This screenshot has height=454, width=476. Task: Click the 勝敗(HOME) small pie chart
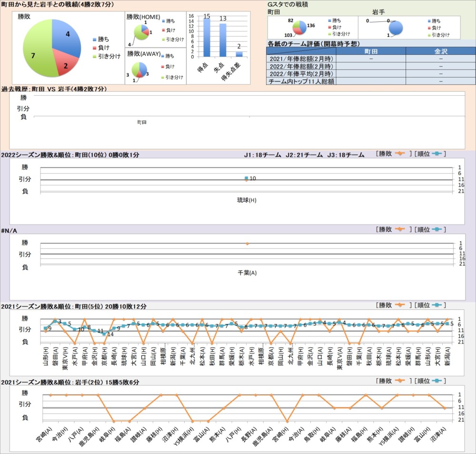click(141, 32)
